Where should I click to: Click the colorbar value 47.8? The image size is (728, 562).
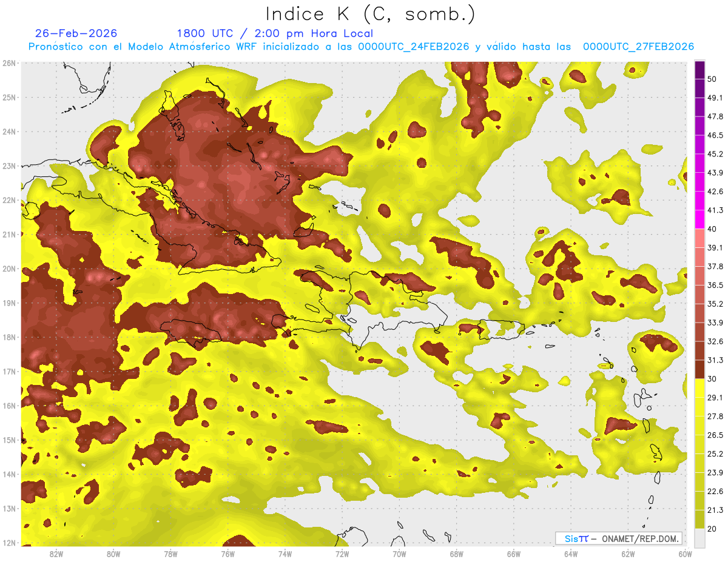[715, 116]
